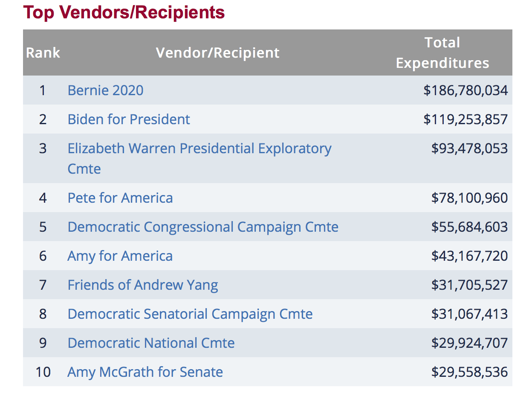
Task: Click the Amy for America link
Action: 120,256
